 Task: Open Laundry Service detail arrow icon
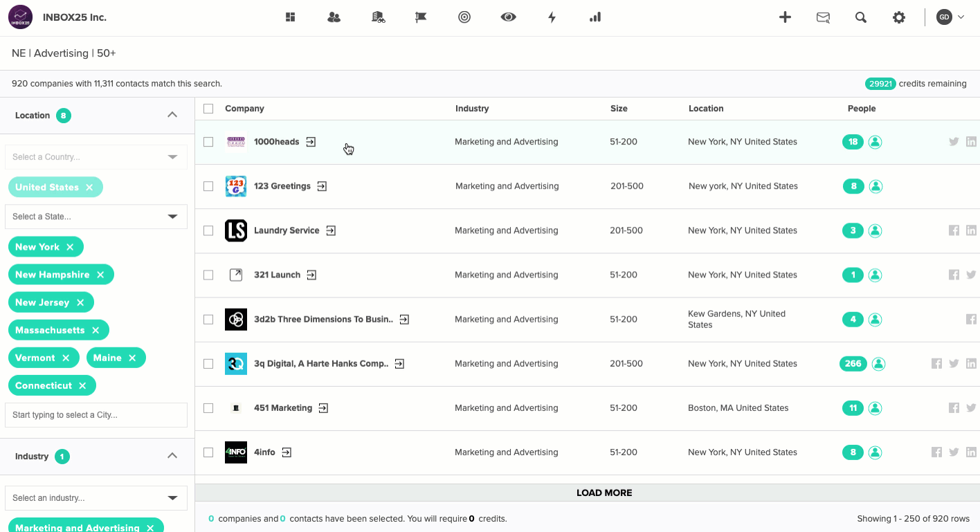331,230
